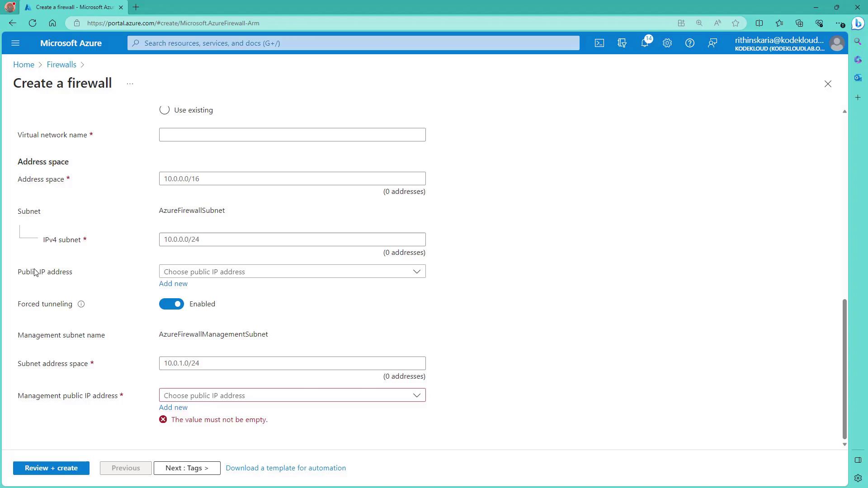Go to Firewalls breadcrumb

tap(61, 65)
